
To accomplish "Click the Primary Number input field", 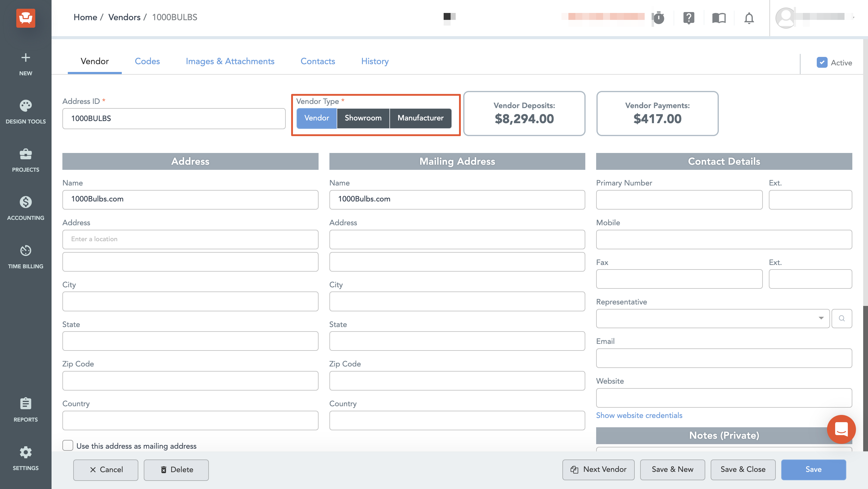I will point(679,200).
